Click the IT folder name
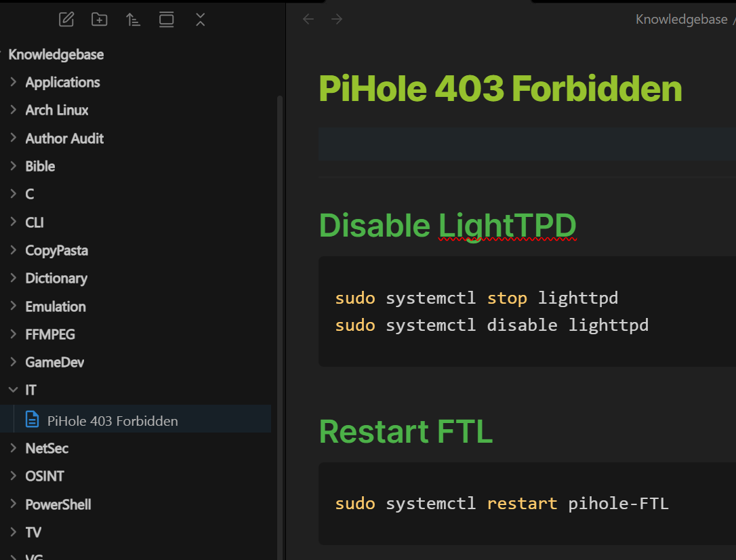Screen dimensions: 736x560 point(30,390)
